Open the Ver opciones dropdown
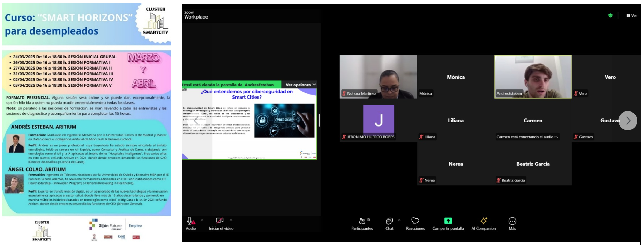This screenshot has width=644, height=245. pyautogui.click(x=301, y=85)
